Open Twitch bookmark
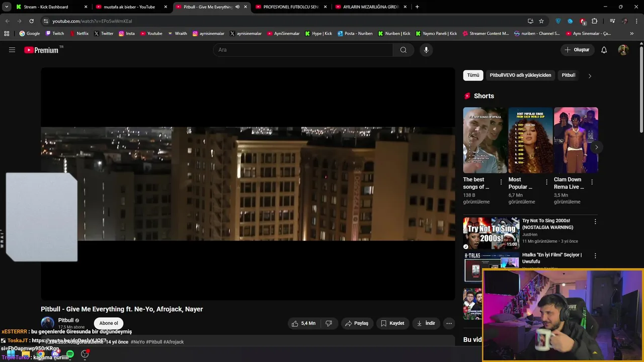Image resolution: width=644 pixels, height=362 pixels. 55,34
